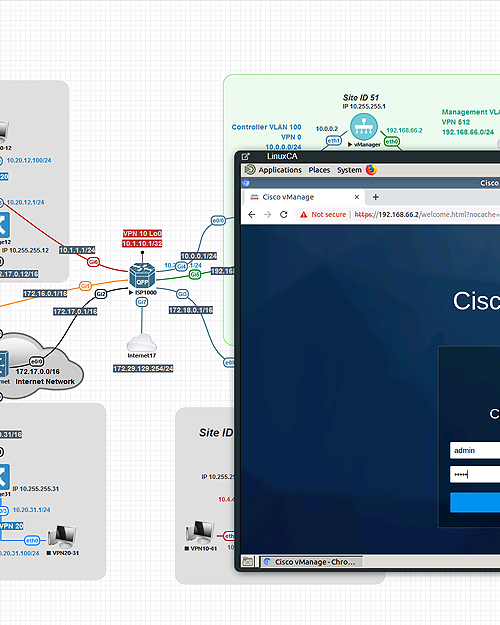Click the admin username field
This screenshot has height=625, width=500.
point(475,450)
